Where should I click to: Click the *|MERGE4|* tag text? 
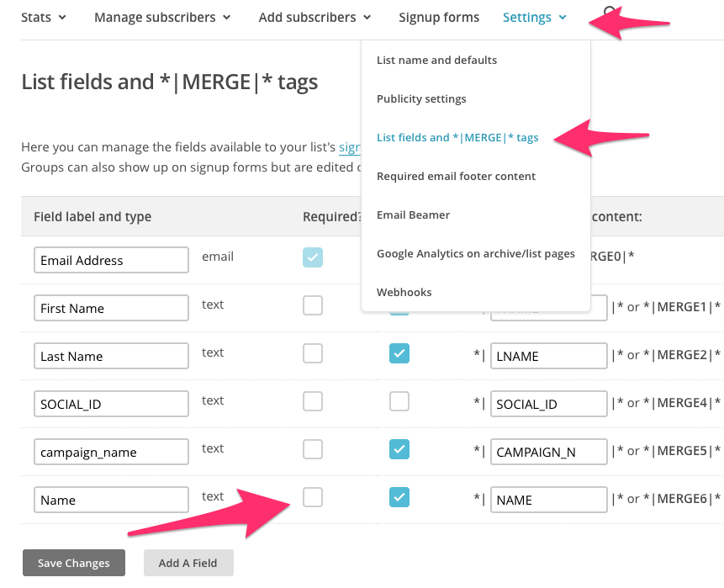click(x=682, y=403)
